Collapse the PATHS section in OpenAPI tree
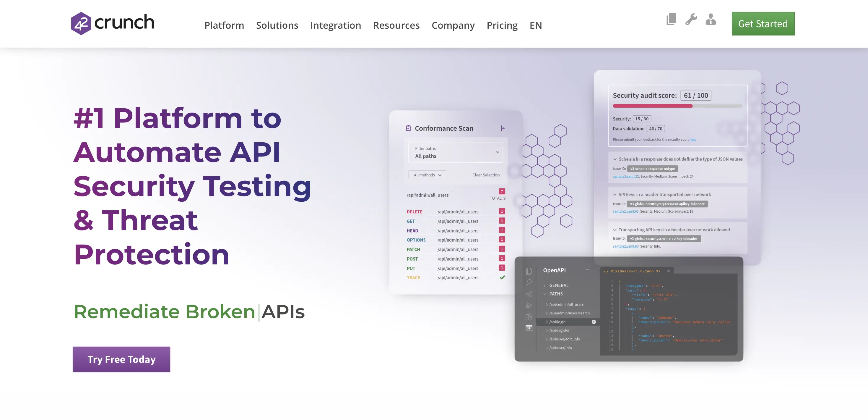 544,294
